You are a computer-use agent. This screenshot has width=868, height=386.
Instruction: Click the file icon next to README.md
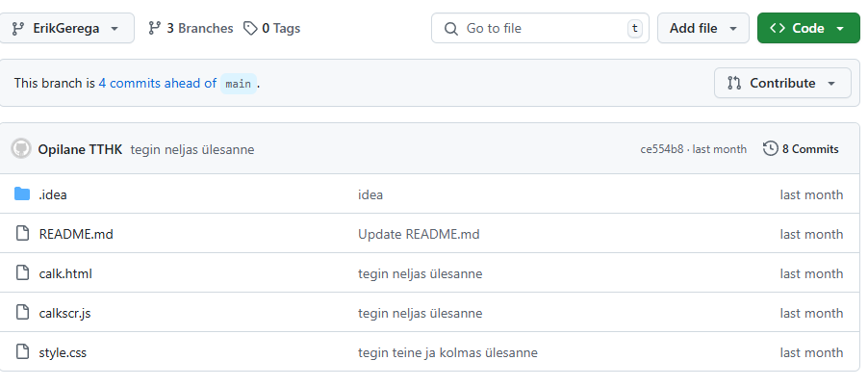pos(22,233)
